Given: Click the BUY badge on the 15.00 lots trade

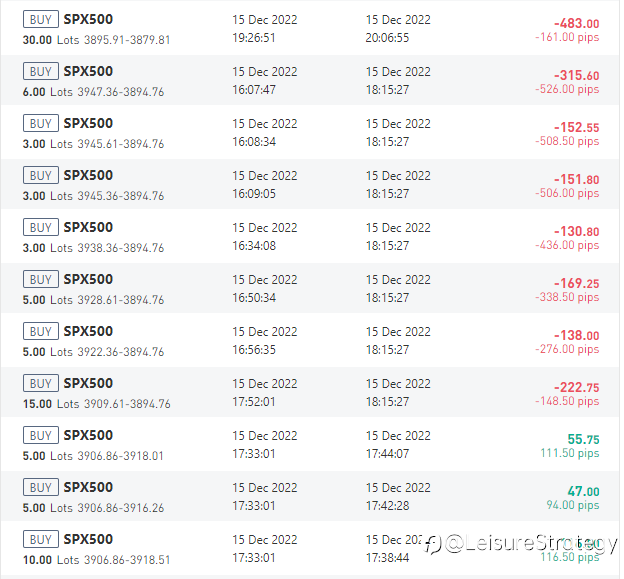Looking at the screenshot, I should tap(40, 384).
